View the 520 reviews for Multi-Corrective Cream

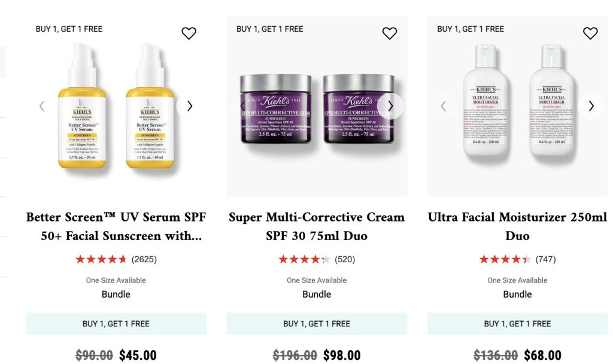click(317, 259)
